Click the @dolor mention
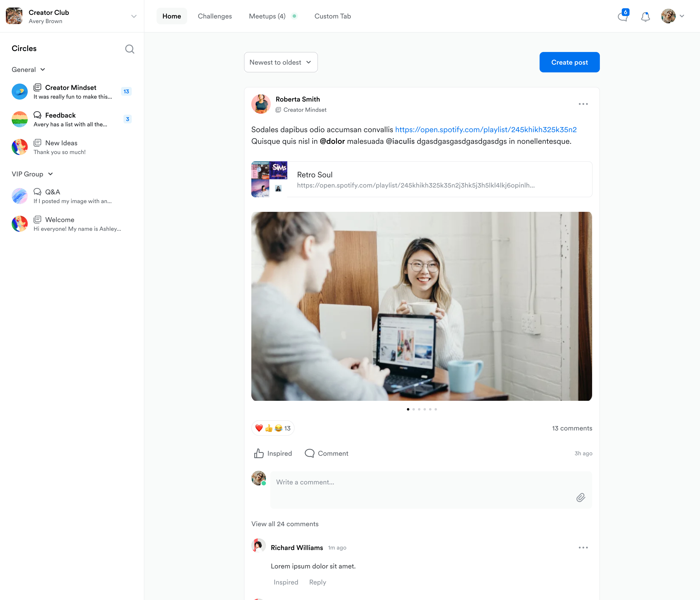The image size is (700, 600). pyautogui.click(x=332, y=141)
